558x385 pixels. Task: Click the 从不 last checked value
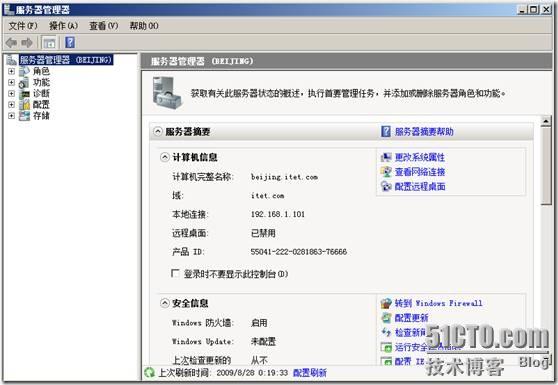pyautogui.click(x=259, y=360)
